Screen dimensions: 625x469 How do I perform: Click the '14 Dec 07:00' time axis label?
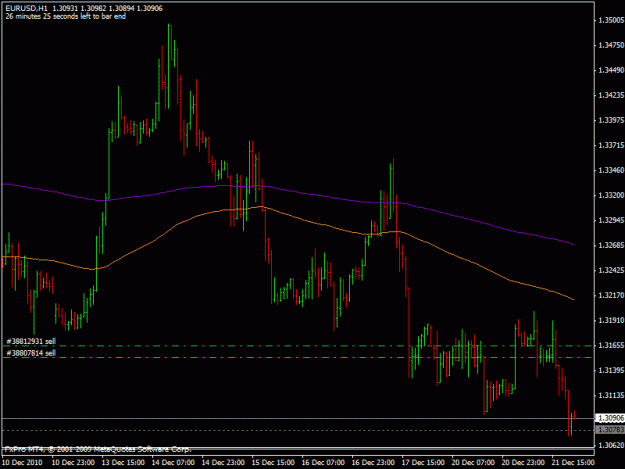click(x=173, y=463)
